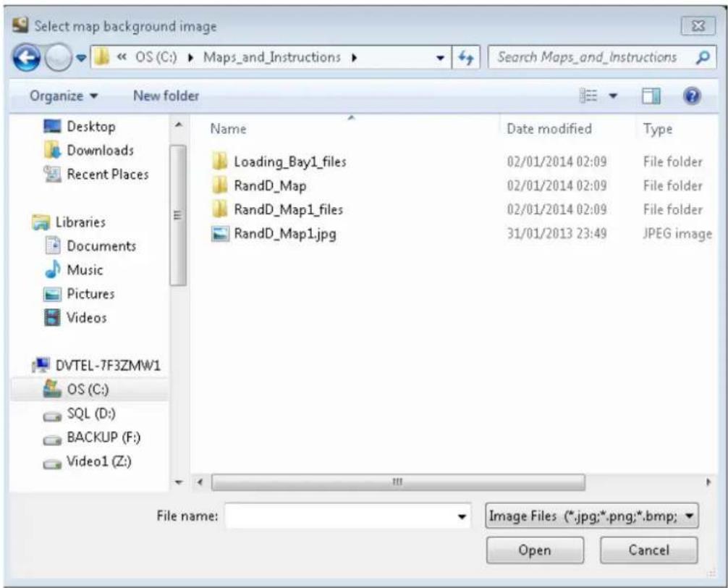Click the Loading_Bay1_files folder icon
The height and width of the screenshot is (588, 728).
click(x=219, y=161)
